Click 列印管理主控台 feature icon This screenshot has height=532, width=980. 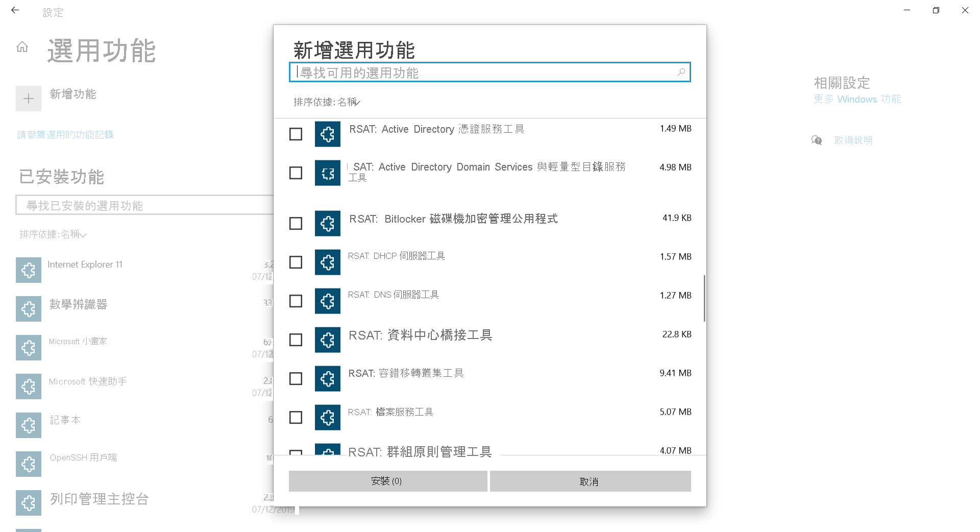(x=29, y=503)
